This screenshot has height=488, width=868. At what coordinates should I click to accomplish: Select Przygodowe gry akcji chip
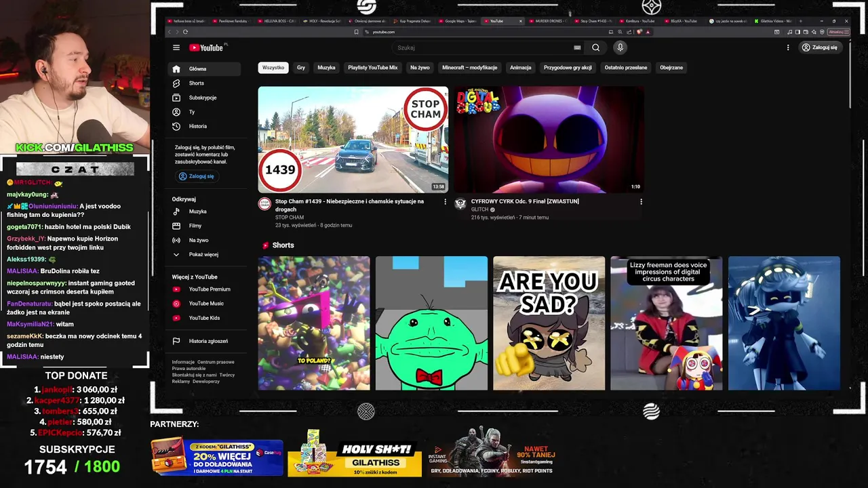(568, 68)
